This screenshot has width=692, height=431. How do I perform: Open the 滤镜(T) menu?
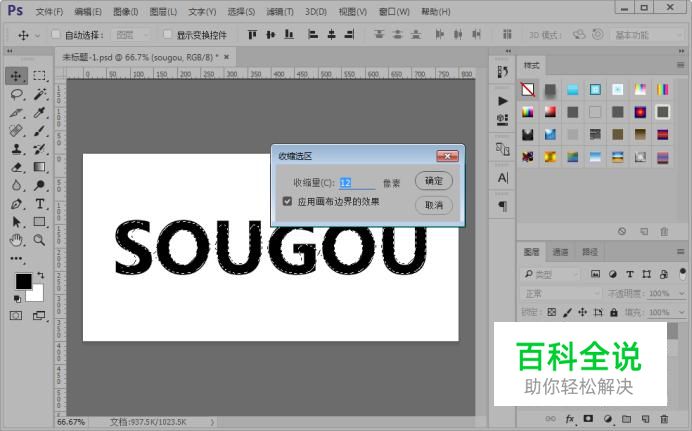(280, 11)
